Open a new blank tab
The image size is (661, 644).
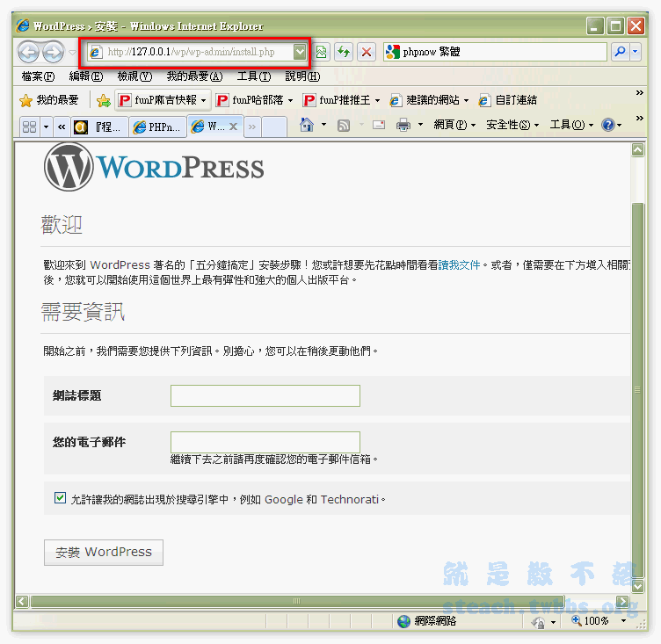[274, 127]
